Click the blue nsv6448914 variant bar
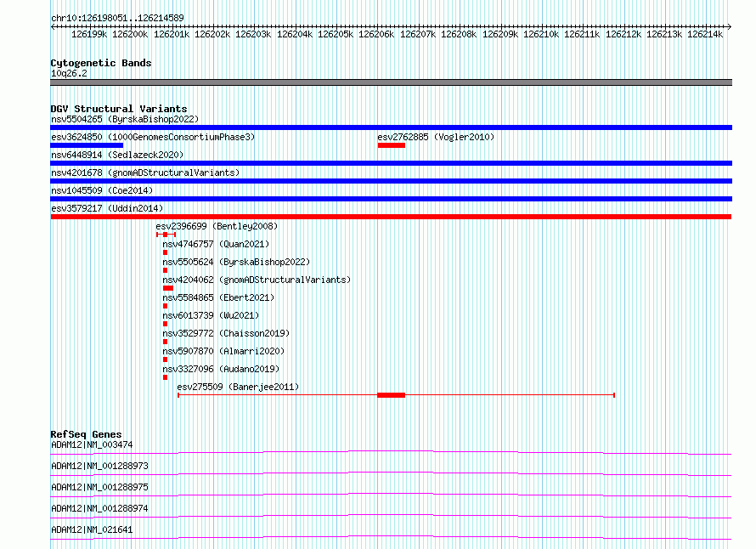The width and height of the screenshot is (756, 549). coord(391,163)
